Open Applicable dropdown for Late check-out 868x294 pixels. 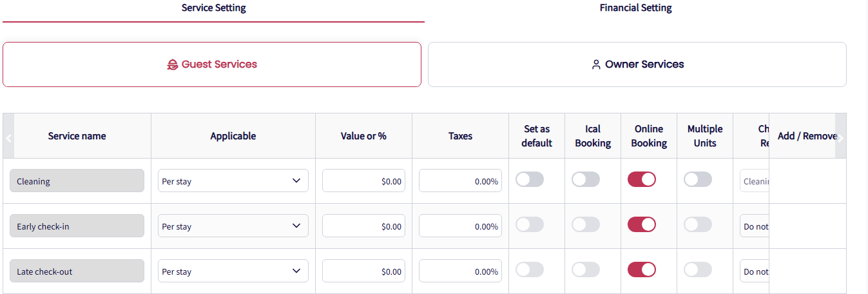(x=233, y=271)
